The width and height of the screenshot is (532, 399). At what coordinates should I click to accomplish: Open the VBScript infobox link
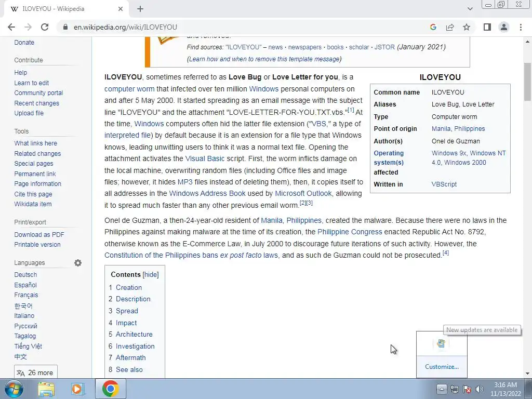444,184
